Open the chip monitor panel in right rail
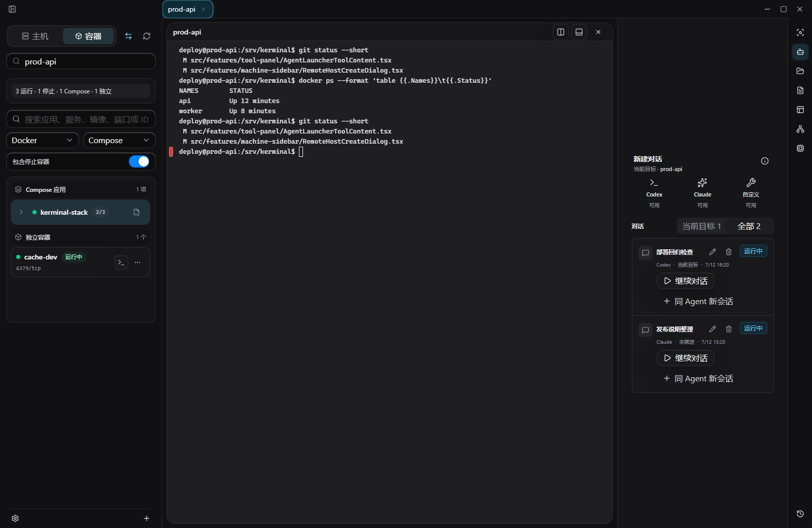Screen dimensions: 812x528 (800, 148)
